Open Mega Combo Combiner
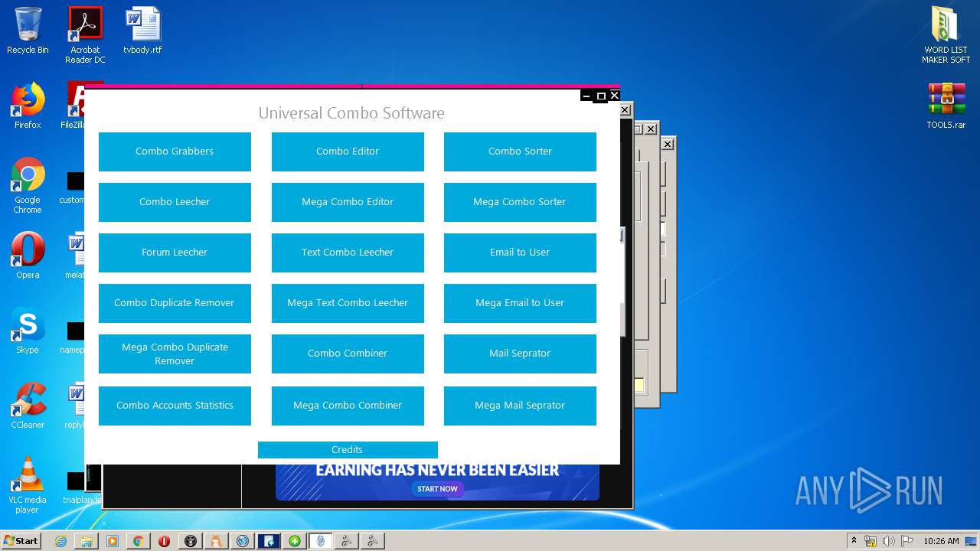 [x=348, y=406]
